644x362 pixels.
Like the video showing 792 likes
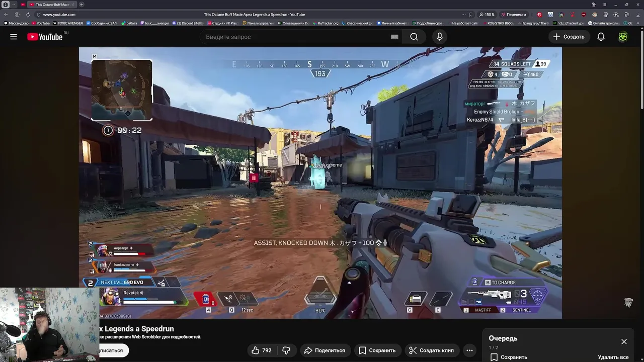click(262, 350)
